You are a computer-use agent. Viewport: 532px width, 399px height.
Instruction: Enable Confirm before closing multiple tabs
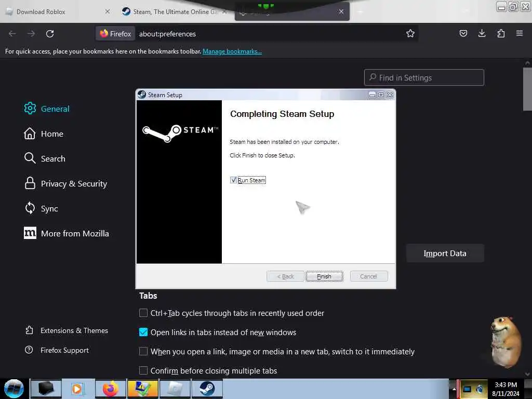click(143, 370)
